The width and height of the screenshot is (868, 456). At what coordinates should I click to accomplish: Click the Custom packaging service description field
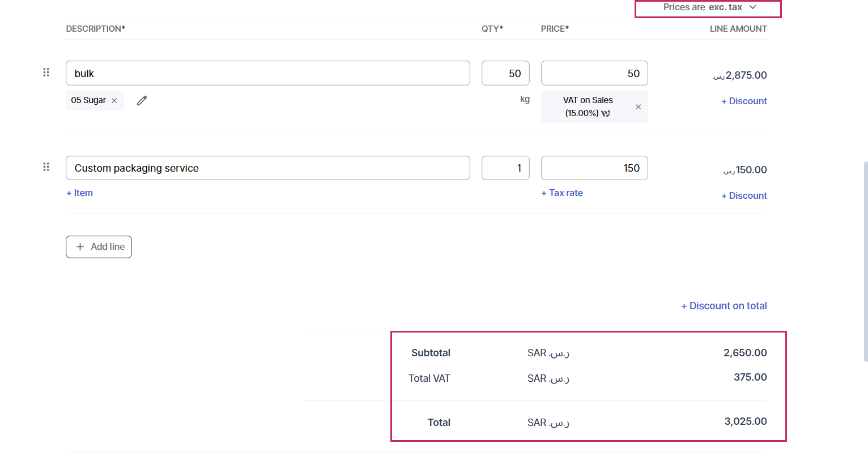coord(267,168)
